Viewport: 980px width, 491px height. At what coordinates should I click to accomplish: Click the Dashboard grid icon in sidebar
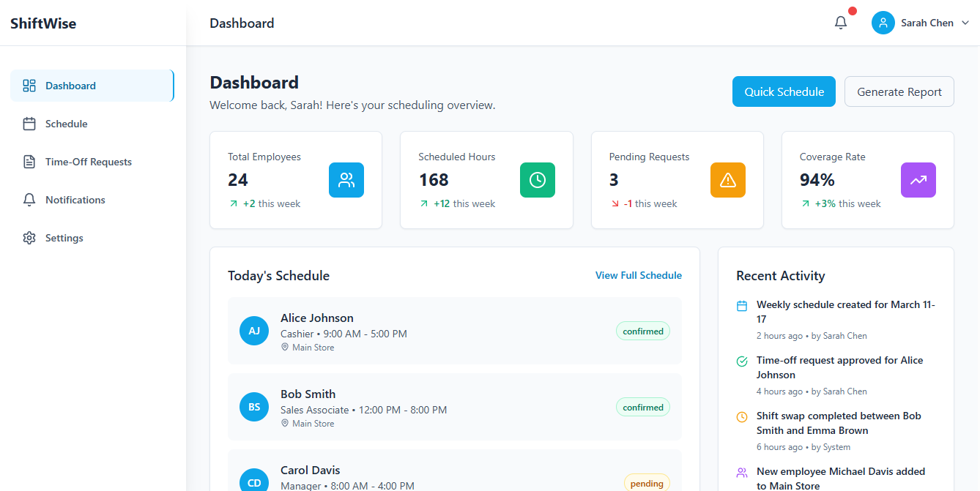click(29, 86)
